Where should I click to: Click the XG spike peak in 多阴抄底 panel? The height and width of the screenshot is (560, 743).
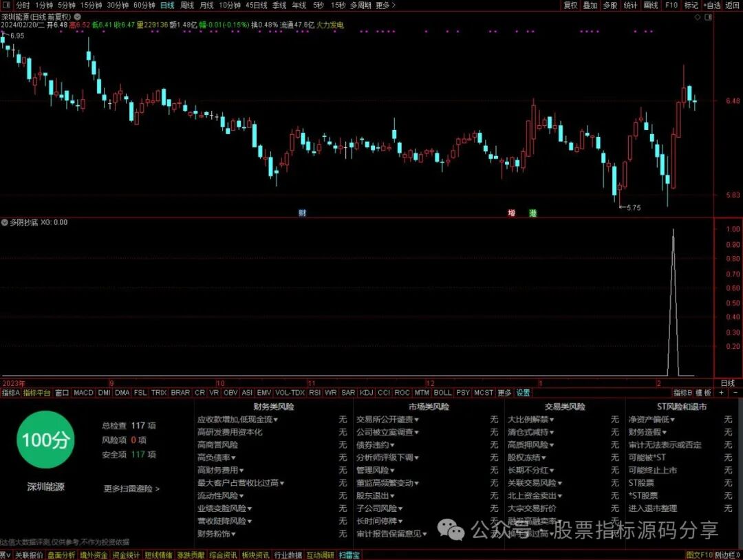click(674, 230)
